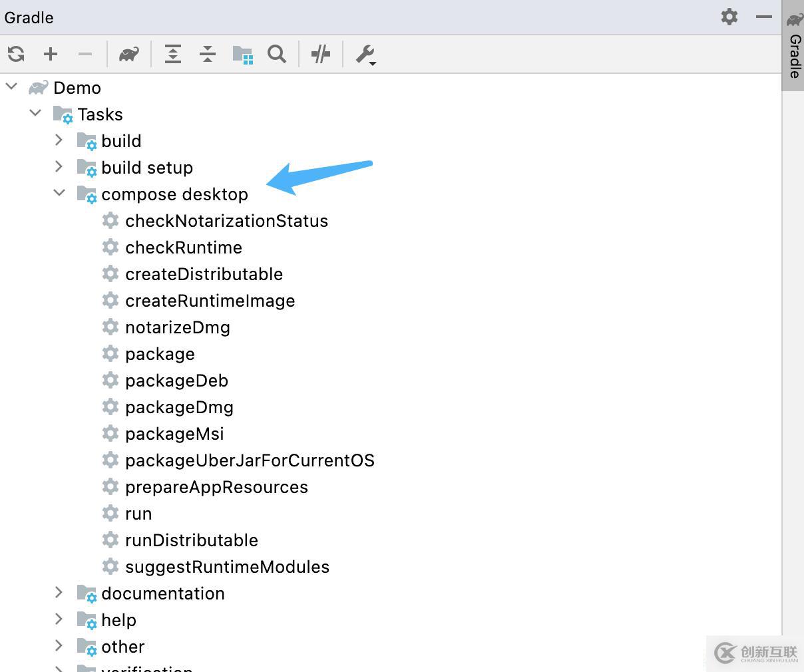Click gear icon beside checkRuntime

click(110, 247)
